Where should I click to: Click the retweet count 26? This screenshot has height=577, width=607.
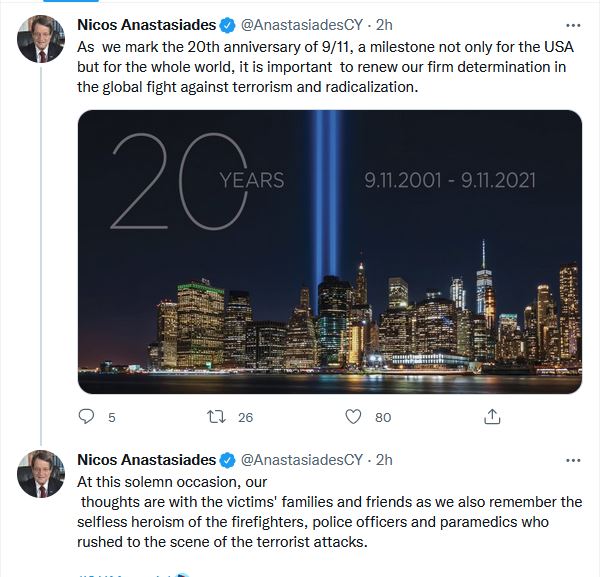pos(246,418)
